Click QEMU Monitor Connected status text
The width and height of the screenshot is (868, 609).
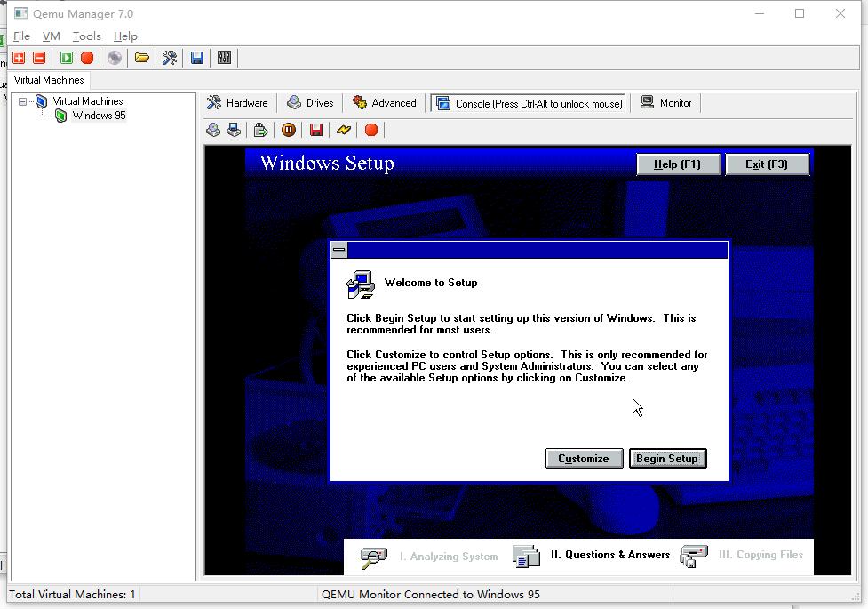click(431, 594)
